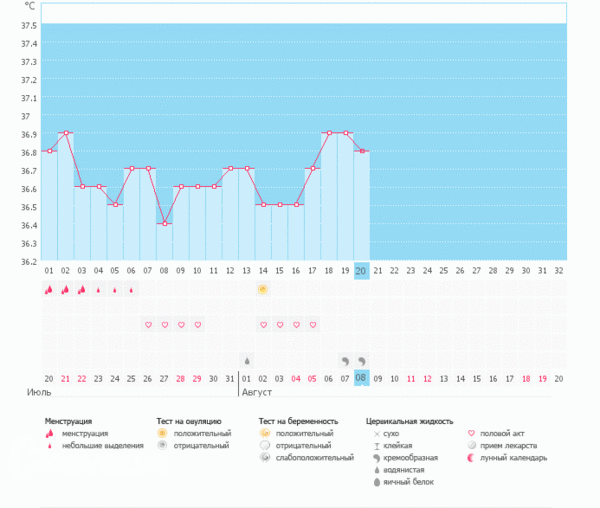This screenshot has height=508, width=600.
Task: Click the 'Тест на беременность' legend heading
Action: (x=298, y=421)
